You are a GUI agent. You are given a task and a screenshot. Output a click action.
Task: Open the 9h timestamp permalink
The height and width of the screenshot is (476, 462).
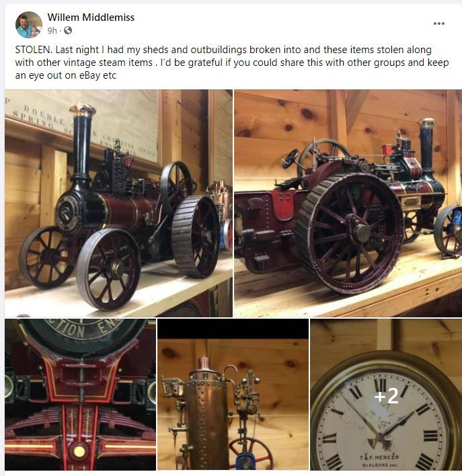pyautogui.click(x=52, y=30)
